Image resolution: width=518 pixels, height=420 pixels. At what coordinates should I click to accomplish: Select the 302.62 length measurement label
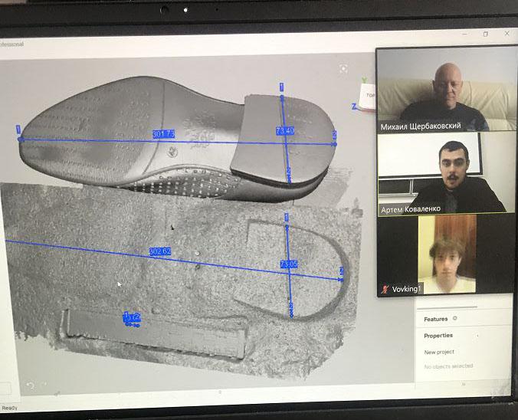point(160,251)
